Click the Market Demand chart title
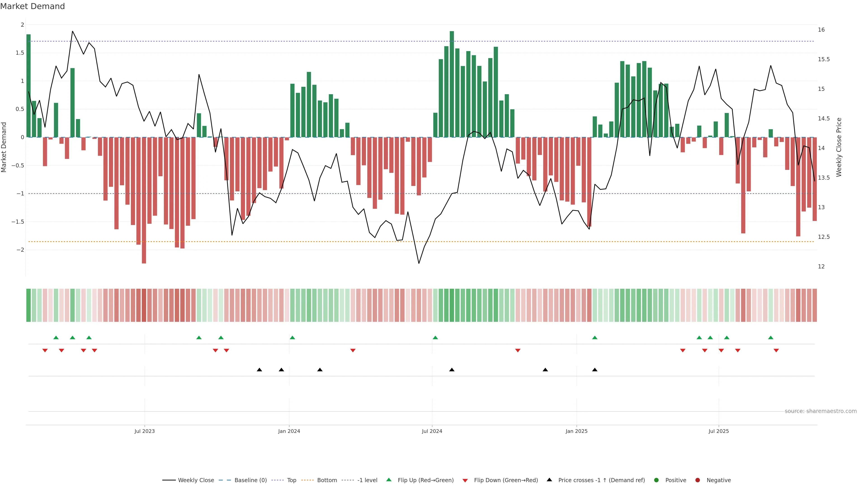The width and height of the screenshot is (868, 488). [32, 6]
